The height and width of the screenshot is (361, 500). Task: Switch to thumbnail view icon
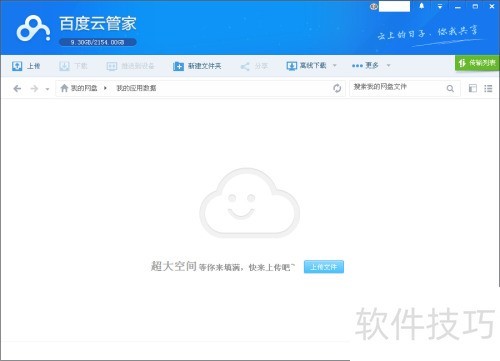tap(473, 88)
